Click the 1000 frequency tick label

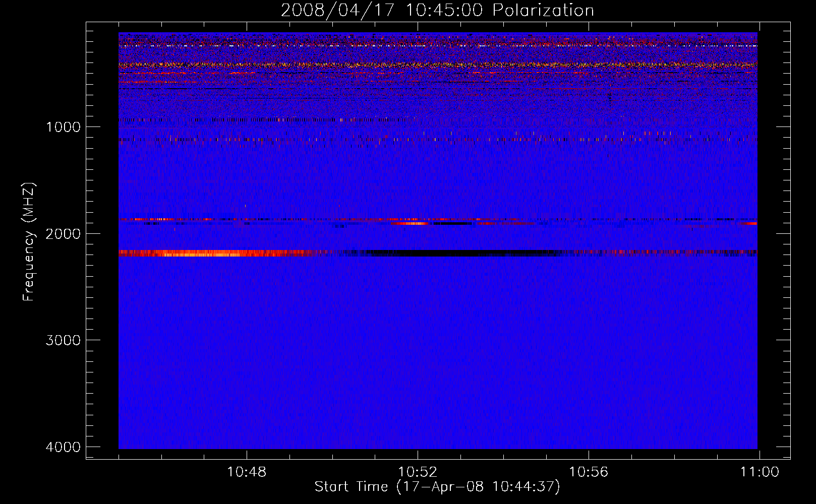click(x=63, y=127)
